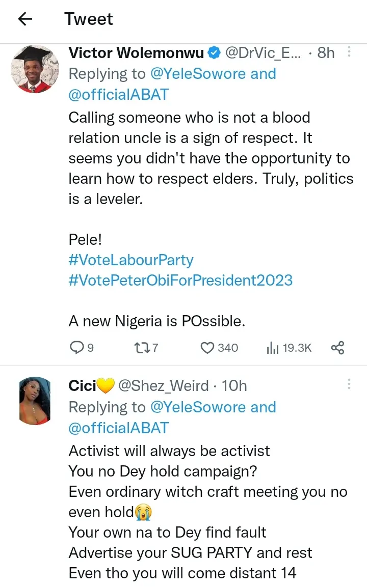Share Victor Wolemonwu's tweet
Viewport: 367px width, 588px height.
click(x=337, y=348)
